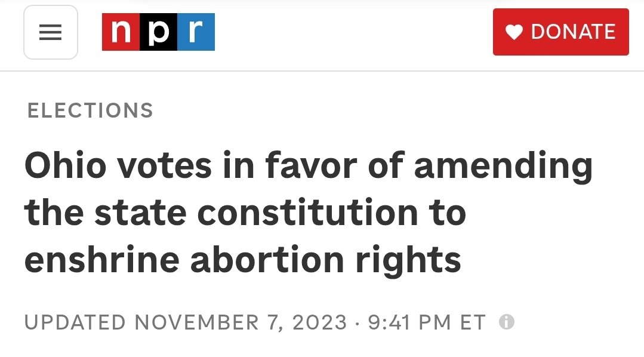Click the word 'amending' in the headline
The image size is (644, 357).
click(503, 167)
